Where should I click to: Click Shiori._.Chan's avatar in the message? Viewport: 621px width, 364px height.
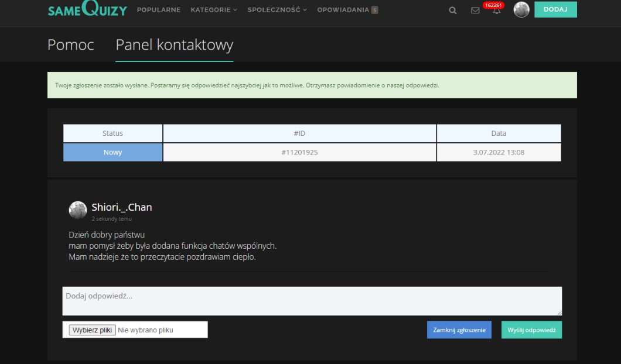[78, 210]
